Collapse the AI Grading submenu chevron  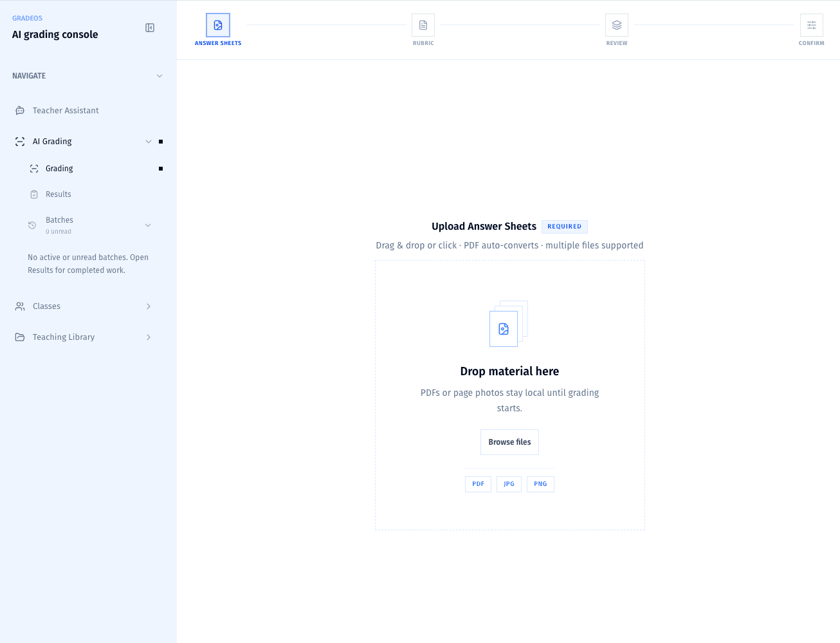(x=149, y=142)
